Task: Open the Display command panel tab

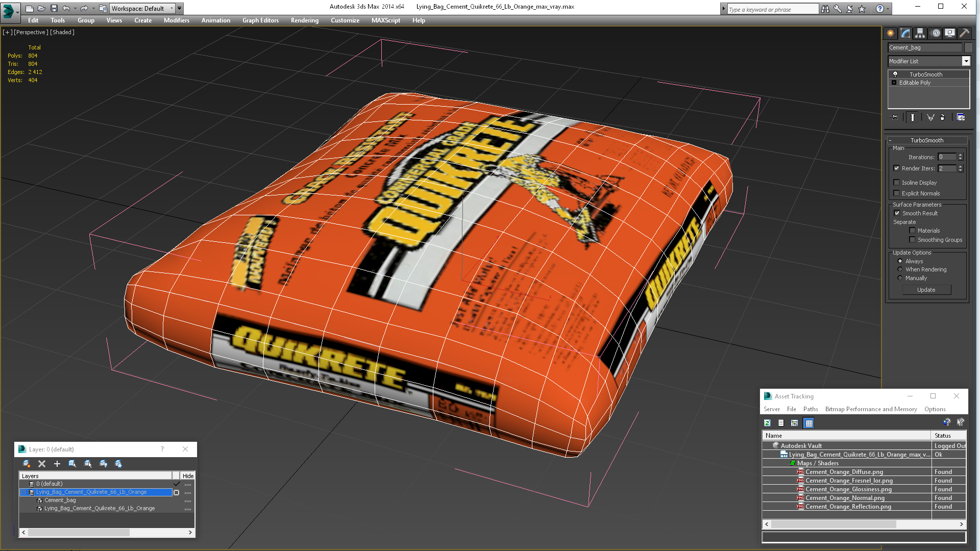Action: click(x=950, y=33)
